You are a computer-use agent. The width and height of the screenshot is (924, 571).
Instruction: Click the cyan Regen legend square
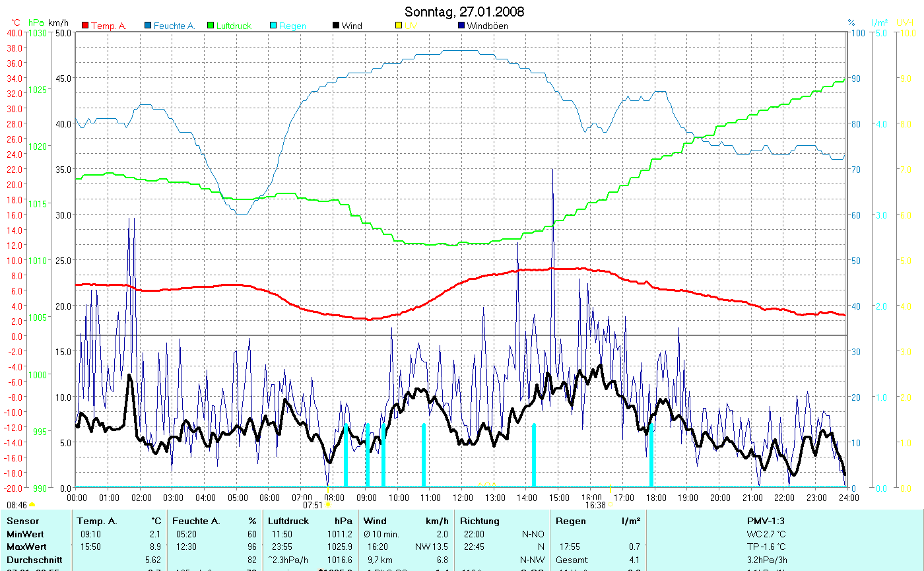(x=273, y=26)
